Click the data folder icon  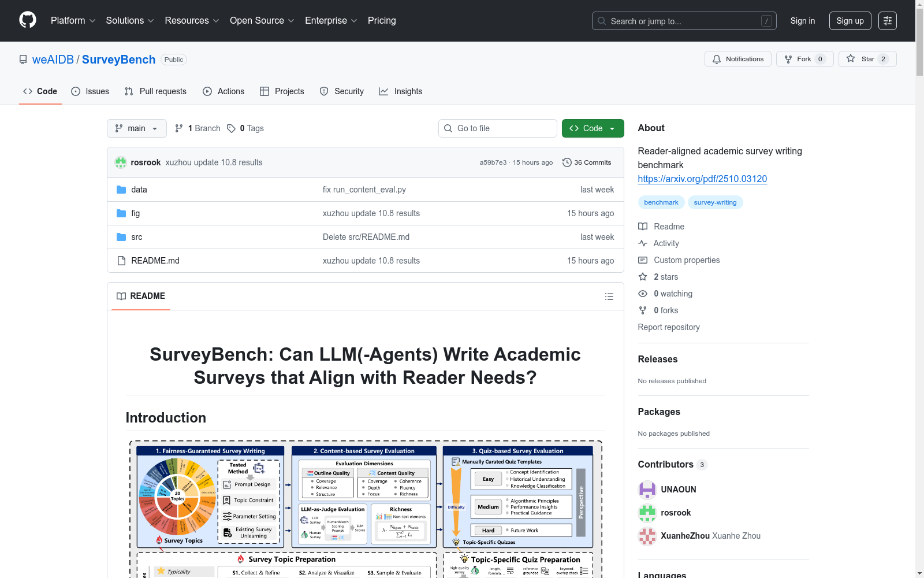point(121,190)
